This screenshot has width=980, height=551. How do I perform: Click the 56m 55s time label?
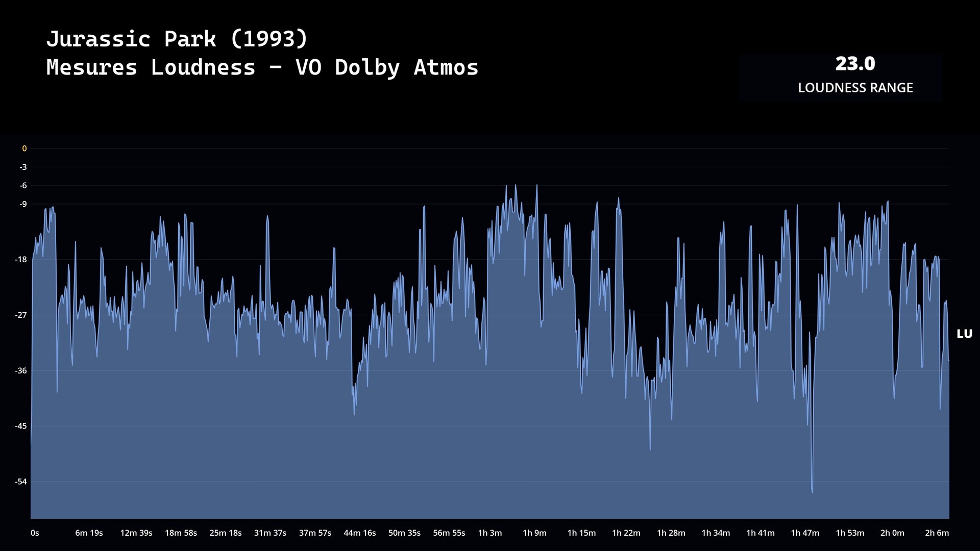(449, 533)
